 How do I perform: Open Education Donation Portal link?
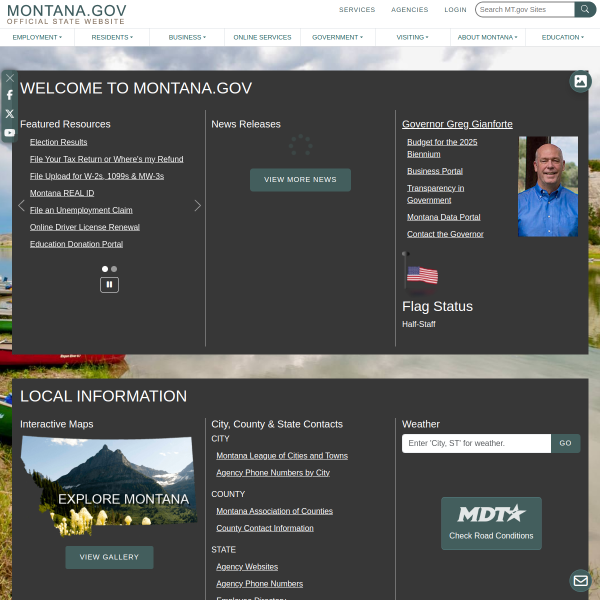pos(77,244)
